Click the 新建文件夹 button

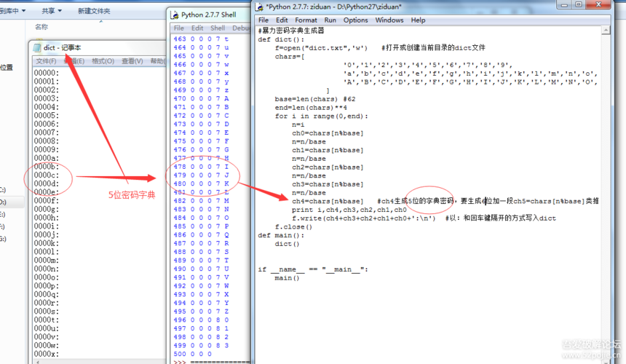coord(94,11)
